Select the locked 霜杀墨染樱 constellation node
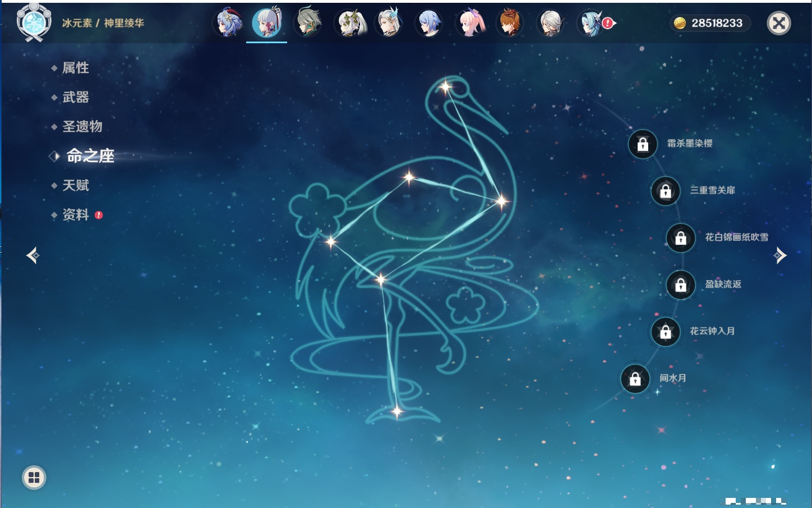Viewport: 812px width, 508px height. [x=643, y=144]
